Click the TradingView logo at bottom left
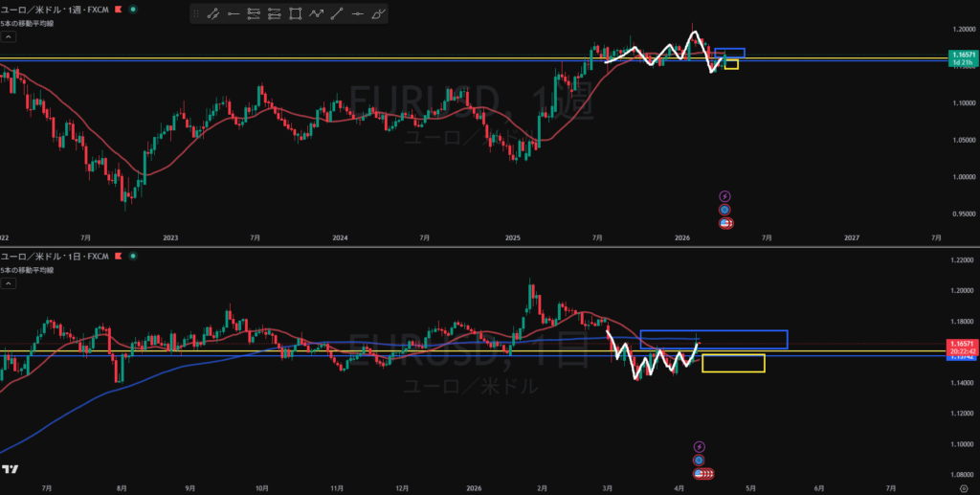This screenshot has width=980, height=495. 10,469
